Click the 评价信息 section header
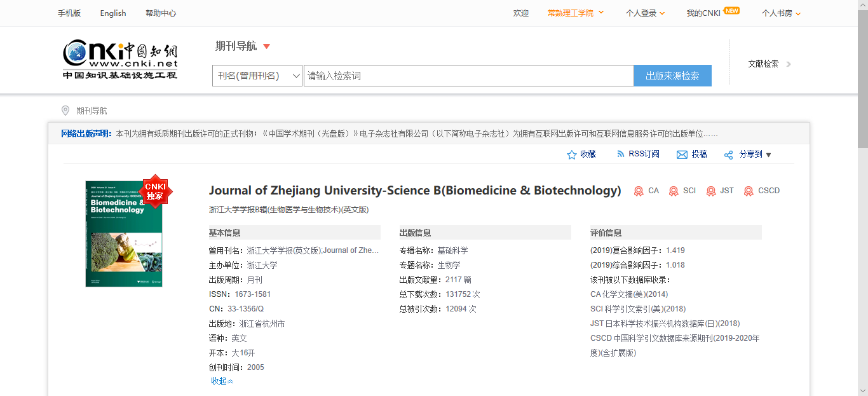This screenshot has width=868, height=396. click(675, 233)
